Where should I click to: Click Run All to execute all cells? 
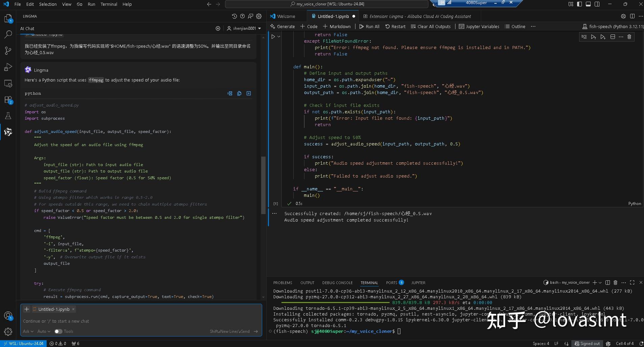[x=369, y=26]
